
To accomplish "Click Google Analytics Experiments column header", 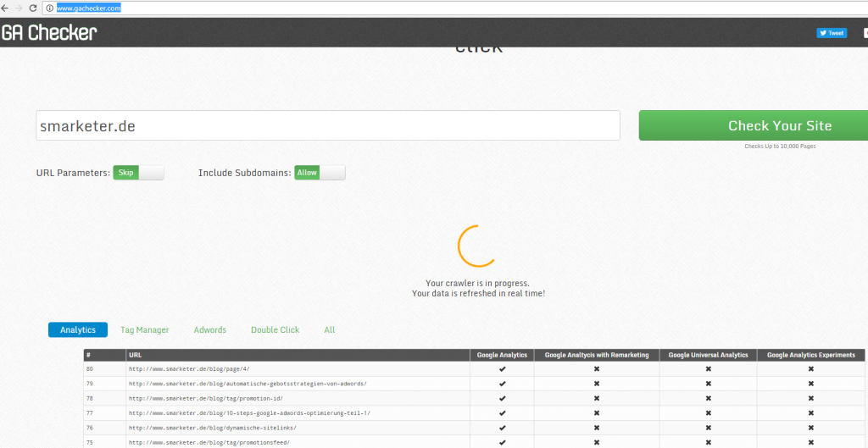I will [810, 355].
